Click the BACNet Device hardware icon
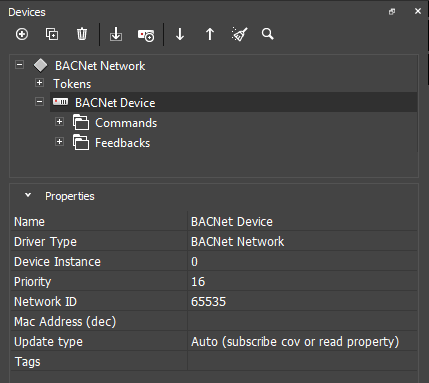 (x=61, y=101)
